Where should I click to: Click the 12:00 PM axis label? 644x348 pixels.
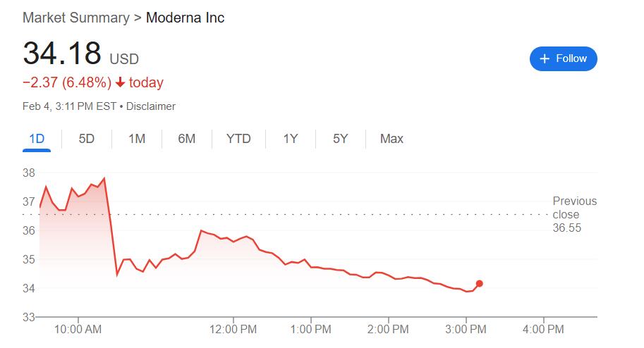233,329
